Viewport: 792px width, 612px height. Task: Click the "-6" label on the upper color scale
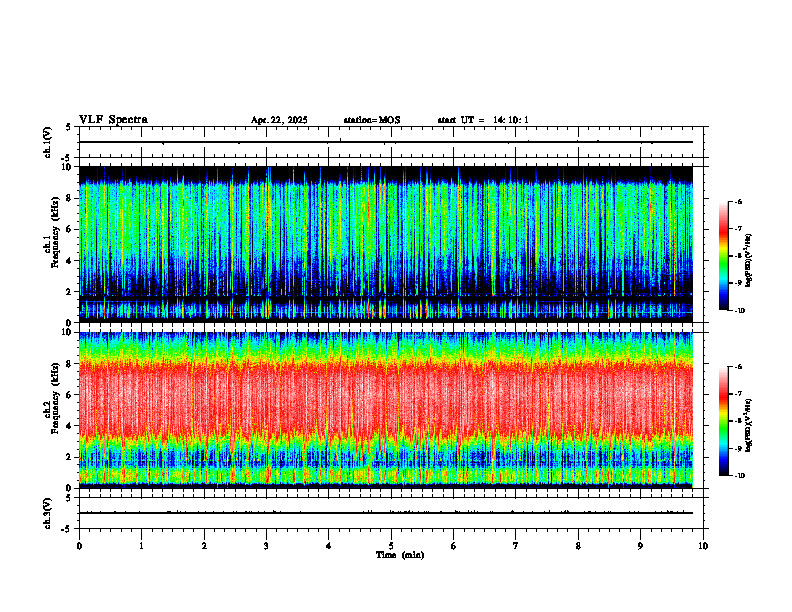pos(738,202)
